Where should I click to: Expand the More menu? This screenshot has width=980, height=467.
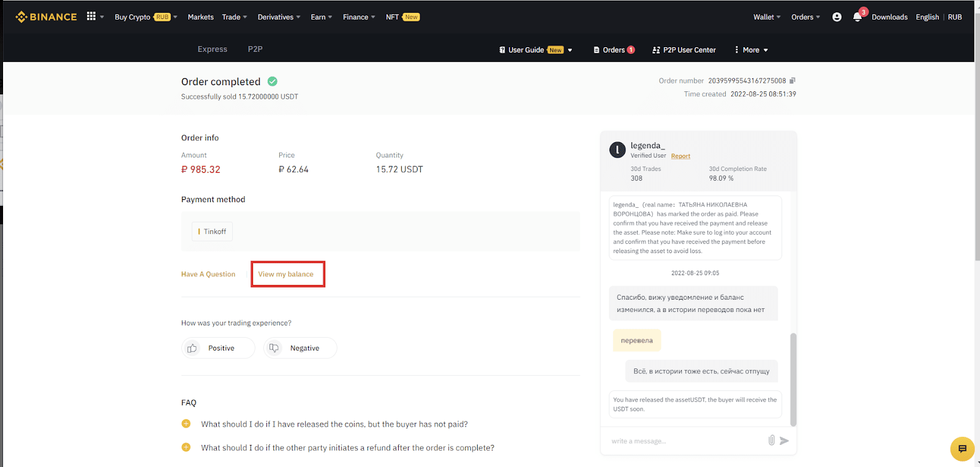pyautogui.click(x=752, y=50)
